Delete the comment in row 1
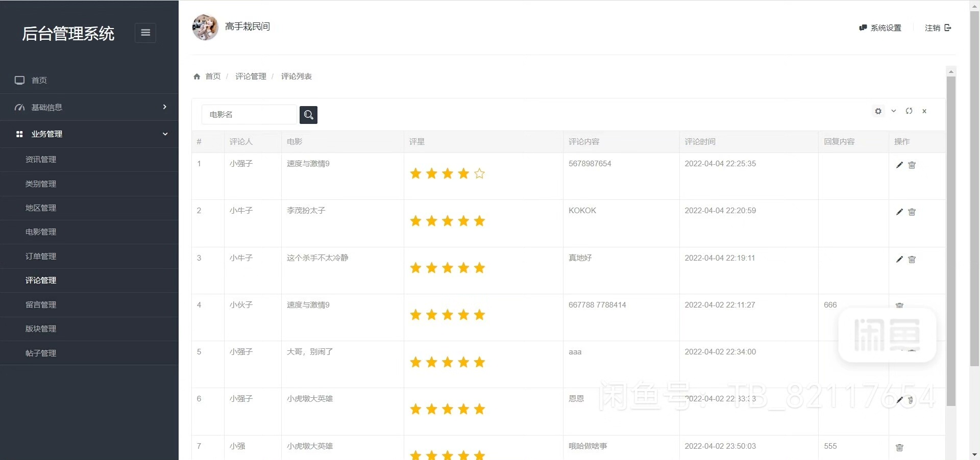 [x=912, y=165]
